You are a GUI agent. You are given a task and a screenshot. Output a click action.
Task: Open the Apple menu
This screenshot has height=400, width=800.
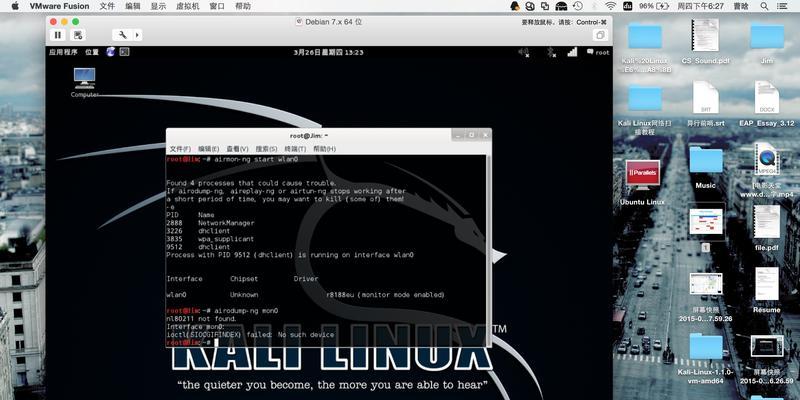click(x=14, y=6)
